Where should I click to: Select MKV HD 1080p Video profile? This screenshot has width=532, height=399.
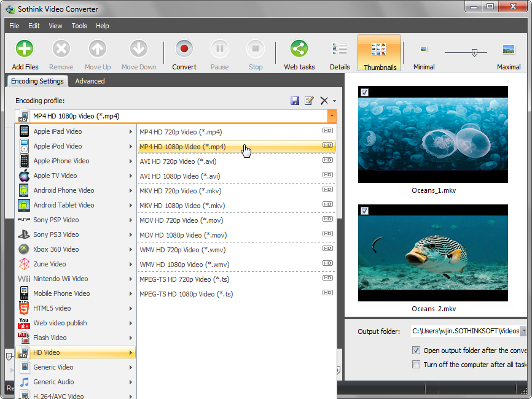point(182,206)
